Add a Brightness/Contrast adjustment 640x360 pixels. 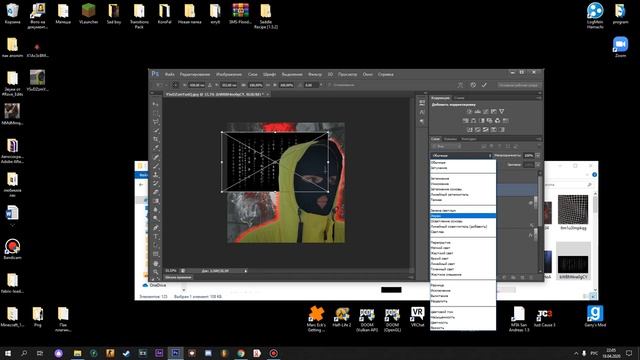click(x=469, y=111)
